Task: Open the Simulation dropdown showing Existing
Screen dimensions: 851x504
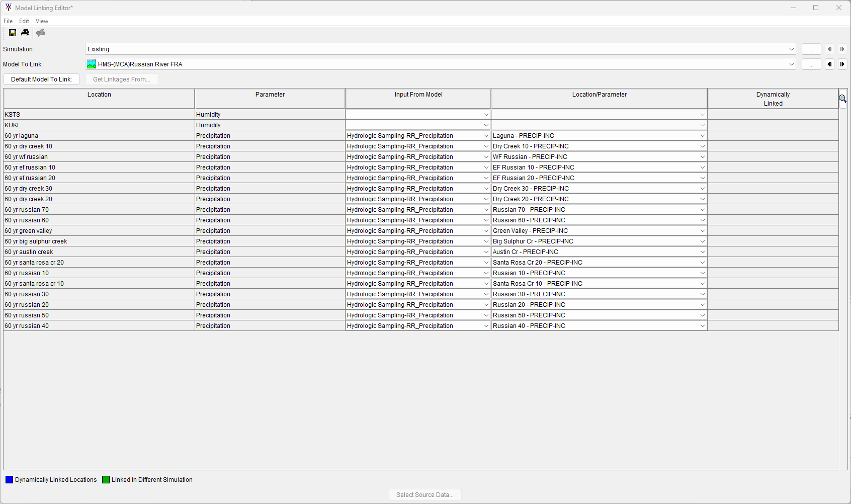Action: click(x=791, y=49)
